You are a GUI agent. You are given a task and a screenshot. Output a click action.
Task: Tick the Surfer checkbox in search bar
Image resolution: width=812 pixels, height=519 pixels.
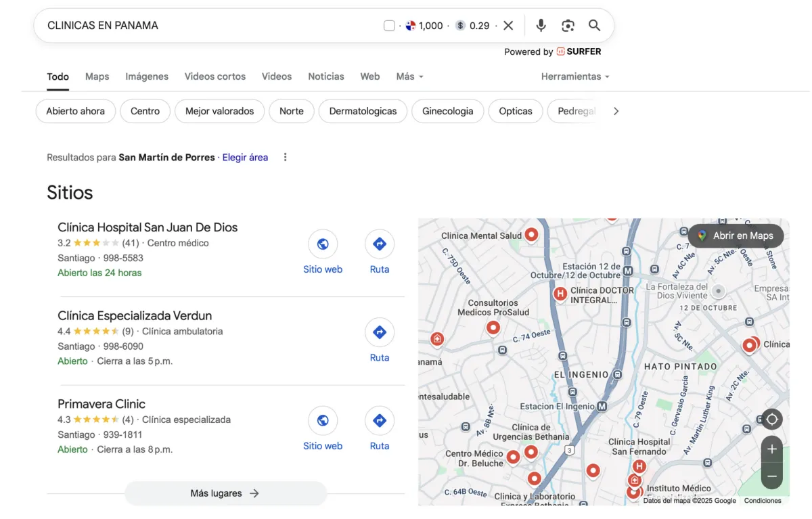point(389,26)
